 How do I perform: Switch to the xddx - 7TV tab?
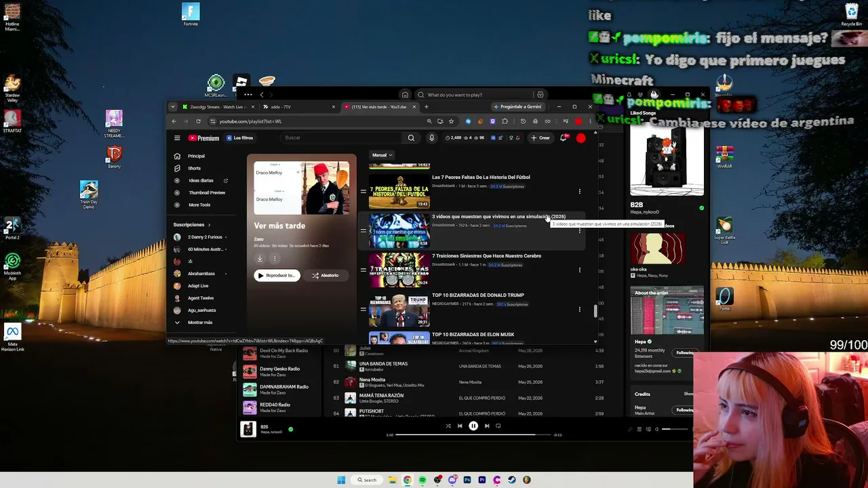pos(299,106)
